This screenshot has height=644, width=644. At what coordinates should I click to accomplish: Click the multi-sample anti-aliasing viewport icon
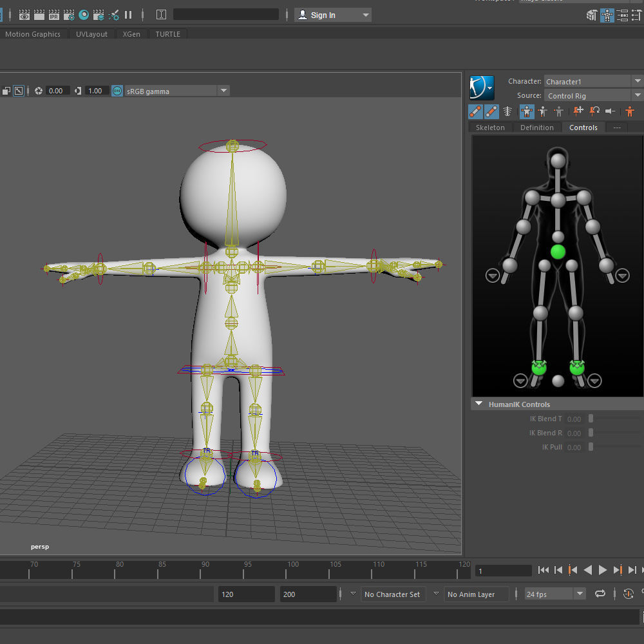click(x=6, y=91)
